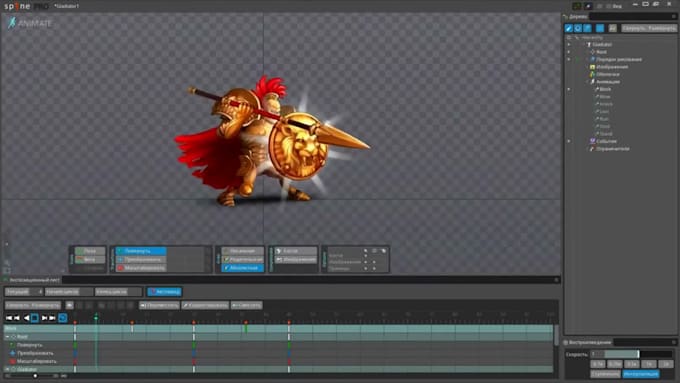Click vertical scrollbar of the dopesheet
The image size is (680, 383).
(x=556, y=335)
